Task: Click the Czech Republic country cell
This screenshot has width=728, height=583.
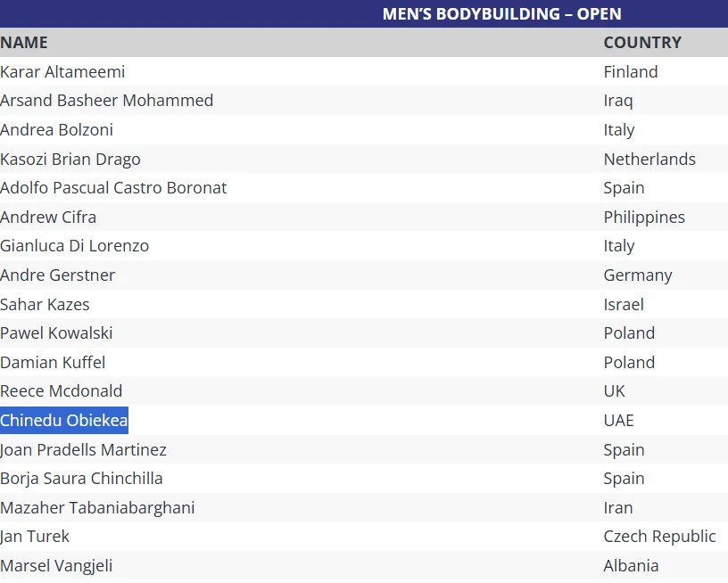Action: click(x=659, y=536)
